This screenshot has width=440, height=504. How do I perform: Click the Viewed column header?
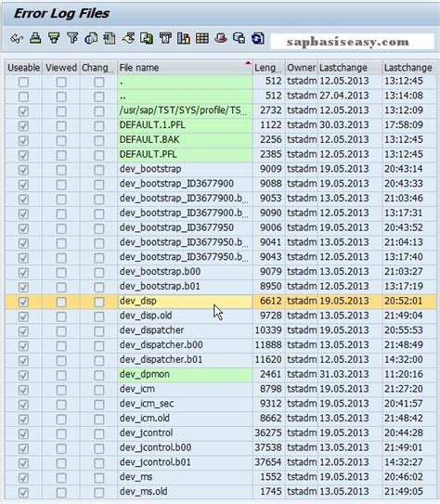pyautogui.click(x=61, y=68)
